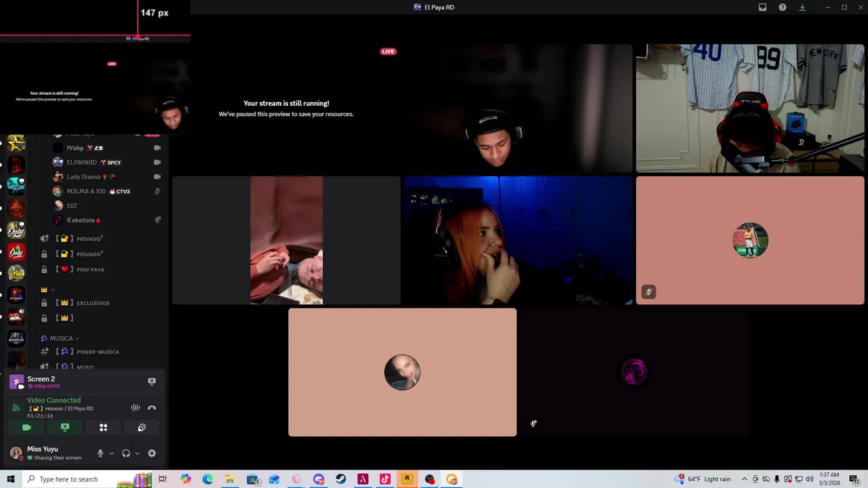Disconnect from voice with hang-up icon
This screenshot has height=488, width=868.
click(x=152, y=408)
